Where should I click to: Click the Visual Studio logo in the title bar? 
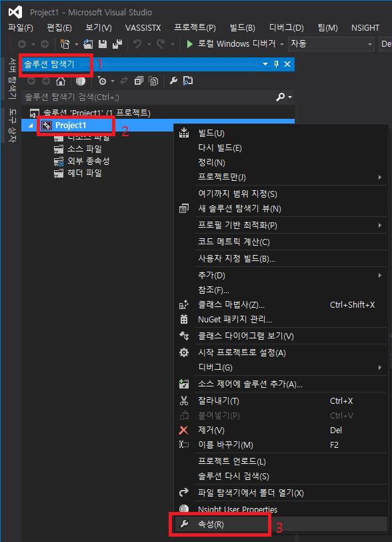[15, 12]
